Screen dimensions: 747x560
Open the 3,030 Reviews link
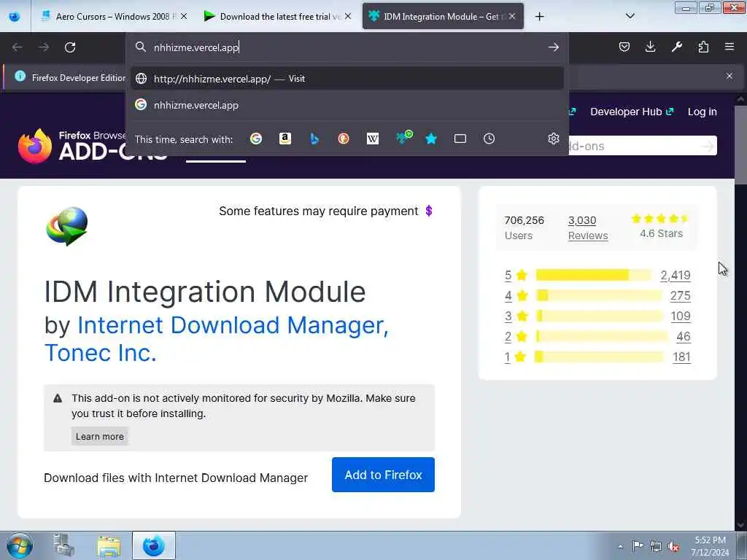point(588,227)
